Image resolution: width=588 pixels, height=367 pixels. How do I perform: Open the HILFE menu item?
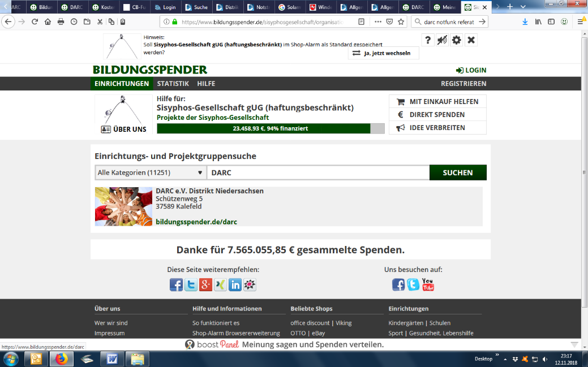206,84
